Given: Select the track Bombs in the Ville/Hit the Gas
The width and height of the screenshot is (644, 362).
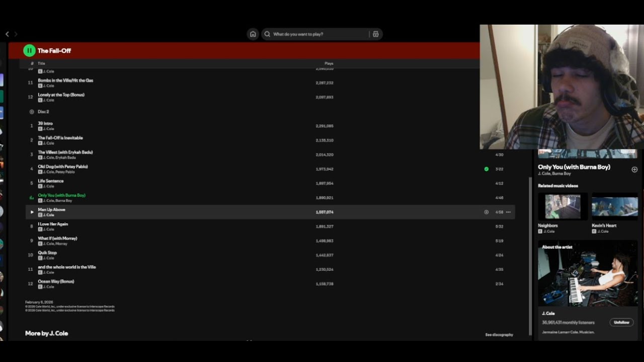Looking at the screenshot, I should (x=65, y=80).
